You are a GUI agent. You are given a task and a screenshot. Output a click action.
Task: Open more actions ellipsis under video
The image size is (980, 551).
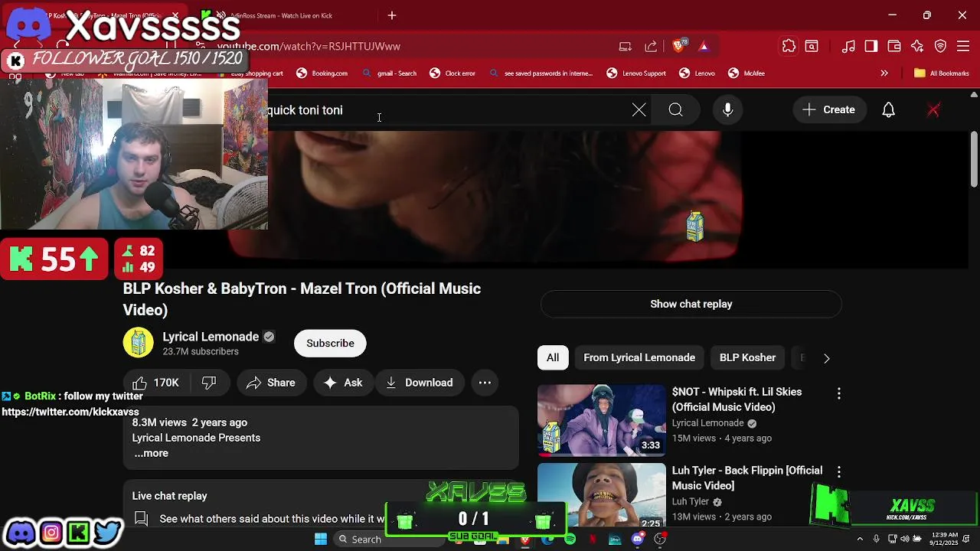point(485,383)
